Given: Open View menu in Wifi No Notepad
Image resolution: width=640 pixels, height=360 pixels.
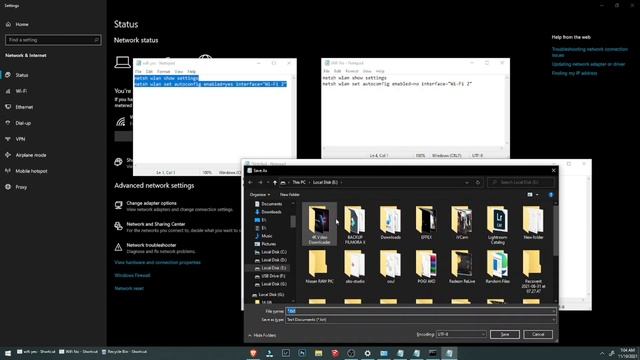Looking at the screenshot, I should [x=367, y=71].
